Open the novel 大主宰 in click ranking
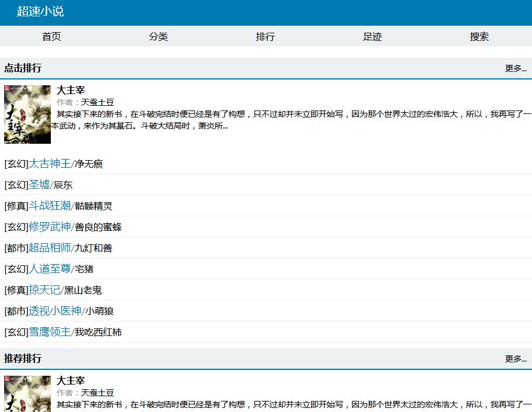The image size is (532, 412). click(71, 90)
